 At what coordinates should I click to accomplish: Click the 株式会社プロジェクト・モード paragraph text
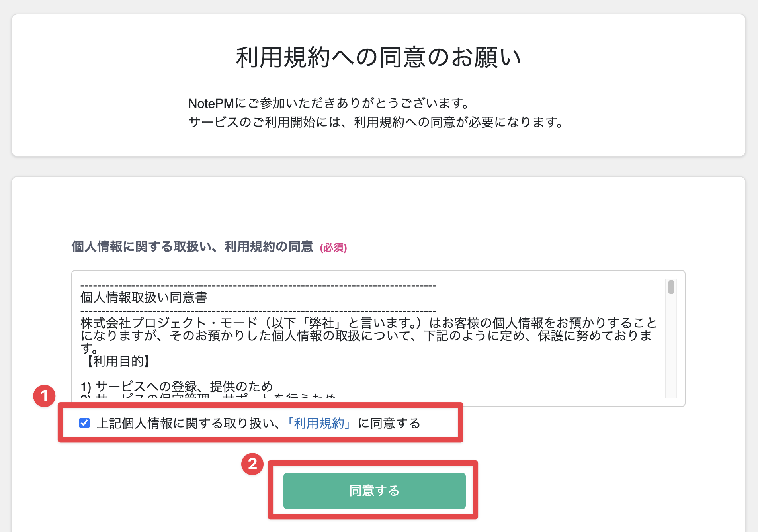coord(368,329)
